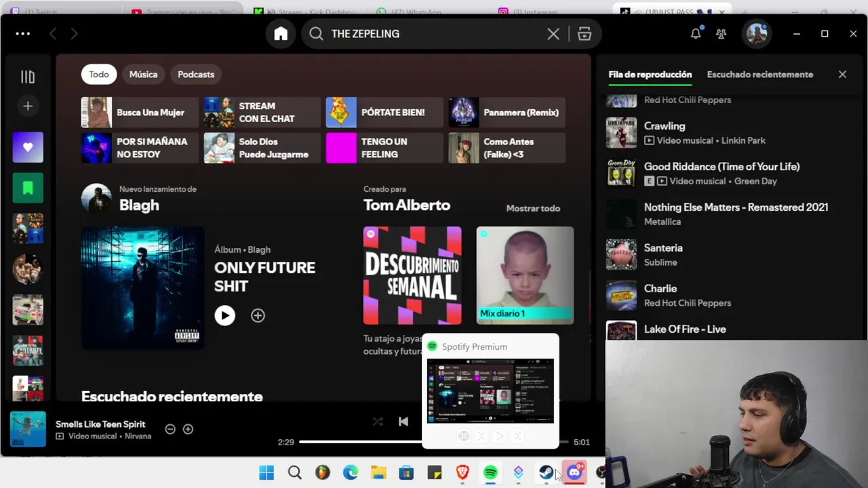Click the minus icon beside Smells Like Teen Spirit
Viewport: 868px width, 488px height.
click(170, 429)
